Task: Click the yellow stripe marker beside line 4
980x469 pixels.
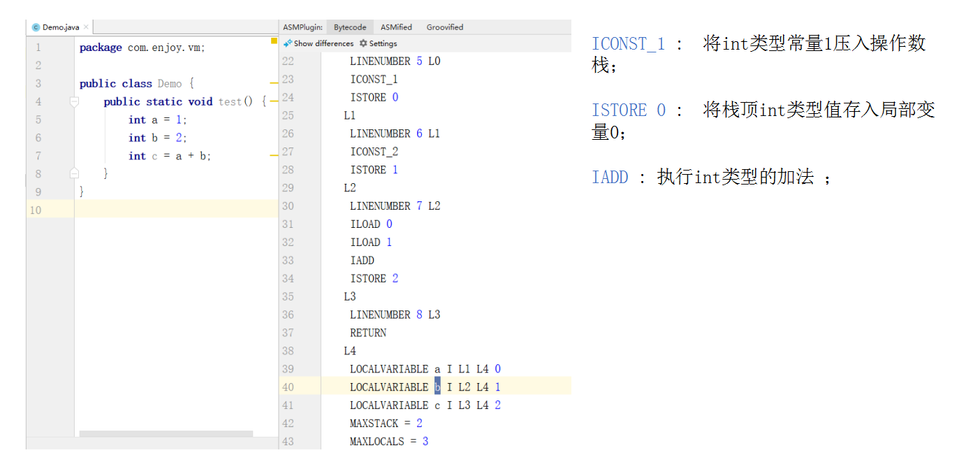Action: [x=274, y=101]
